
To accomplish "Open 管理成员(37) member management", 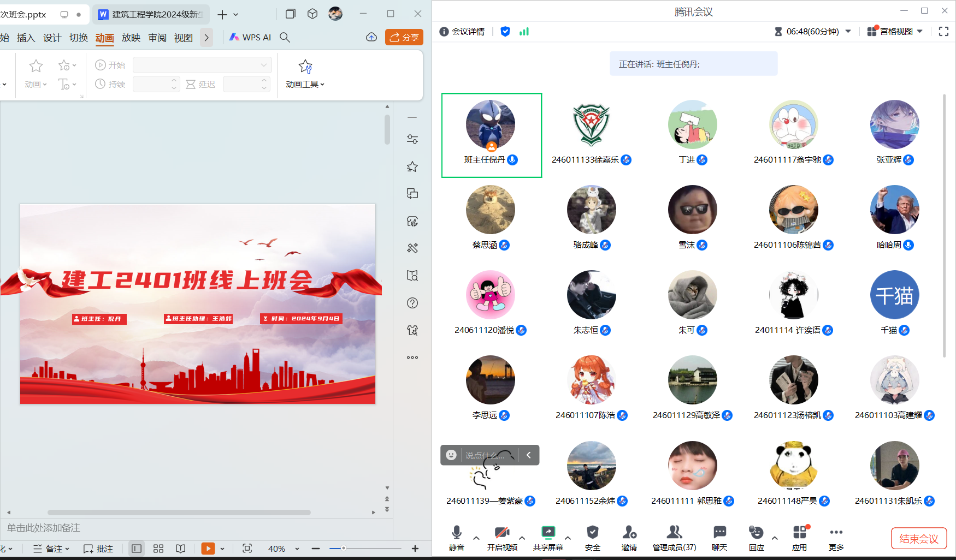I will tap(674, 533).
